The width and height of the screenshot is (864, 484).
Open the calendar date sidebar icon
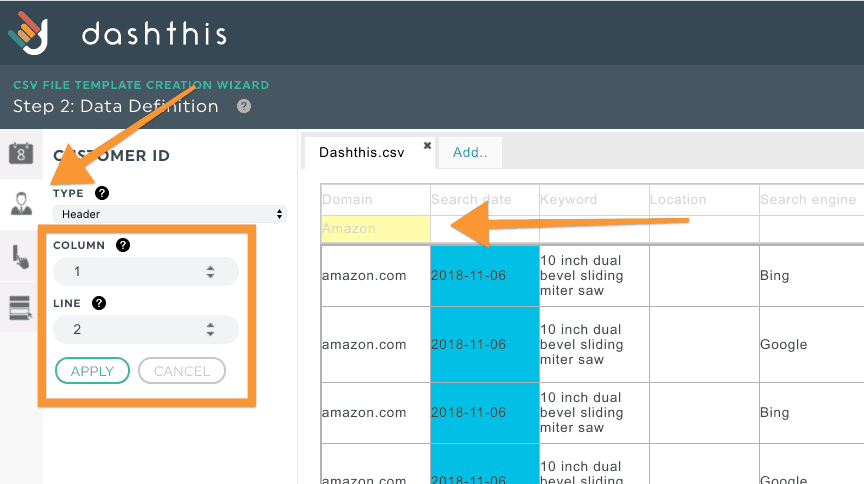(x=21, y=153)
